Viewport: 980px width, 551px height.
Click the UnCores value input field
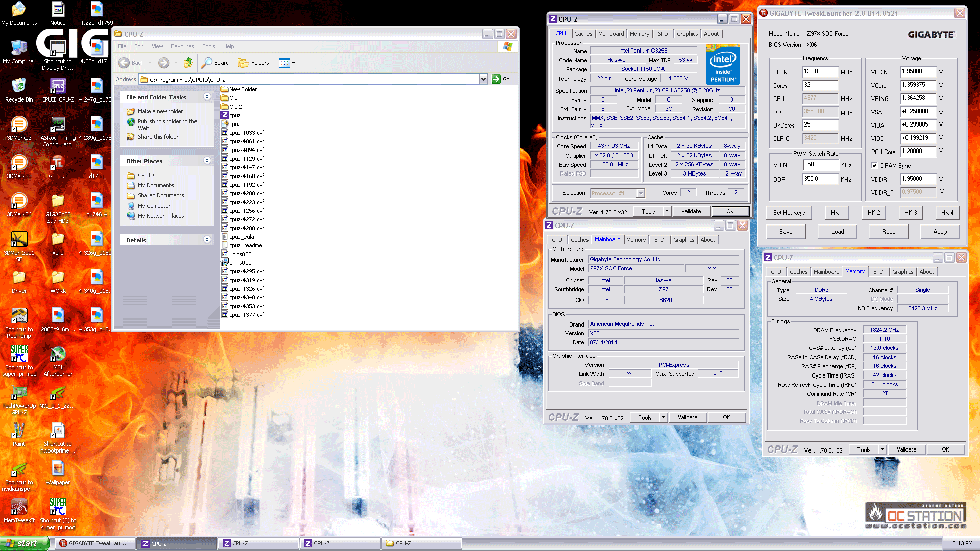tap(820, 125)
